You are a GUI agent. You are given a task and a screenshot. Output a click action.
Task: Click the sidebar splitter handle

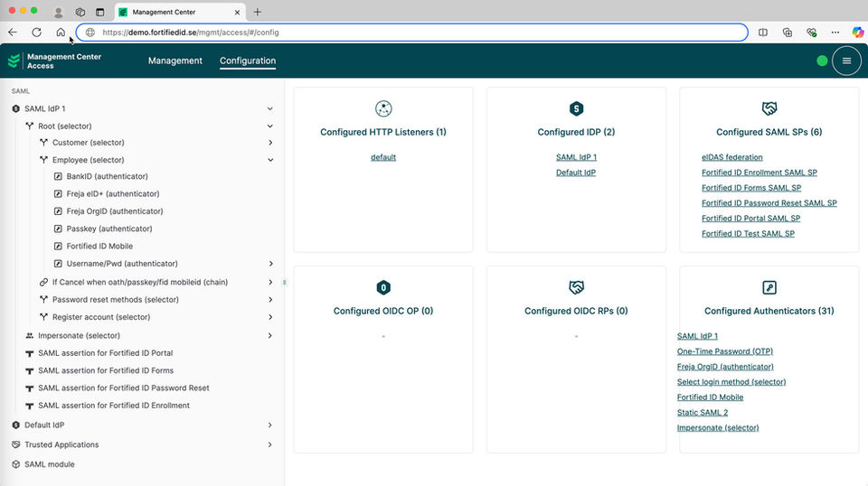click(285, 282)
